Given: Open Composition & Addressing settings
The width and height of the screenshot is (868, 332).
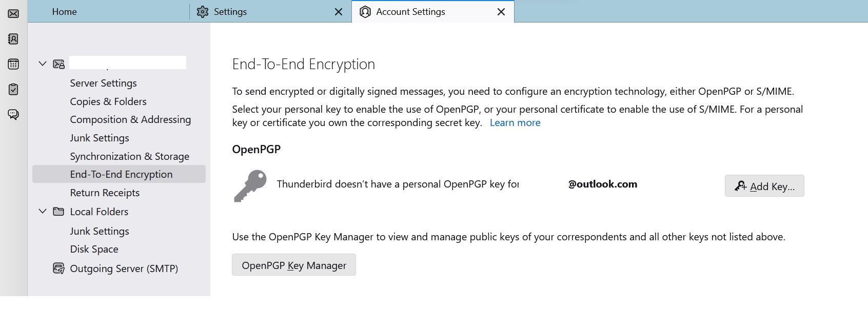Looking at the screenshot, I should point(130,119).
